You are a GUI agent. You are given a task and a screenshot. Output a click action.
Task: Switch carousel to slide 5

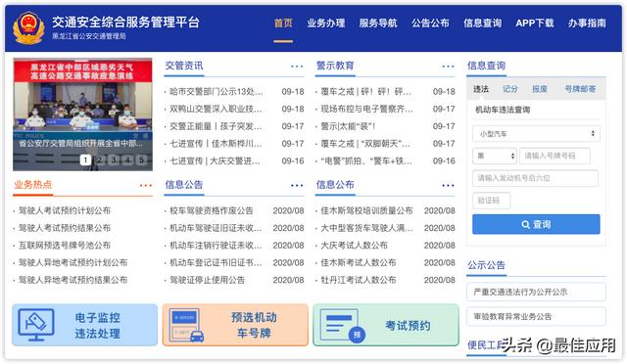click(x=141, y=159)
